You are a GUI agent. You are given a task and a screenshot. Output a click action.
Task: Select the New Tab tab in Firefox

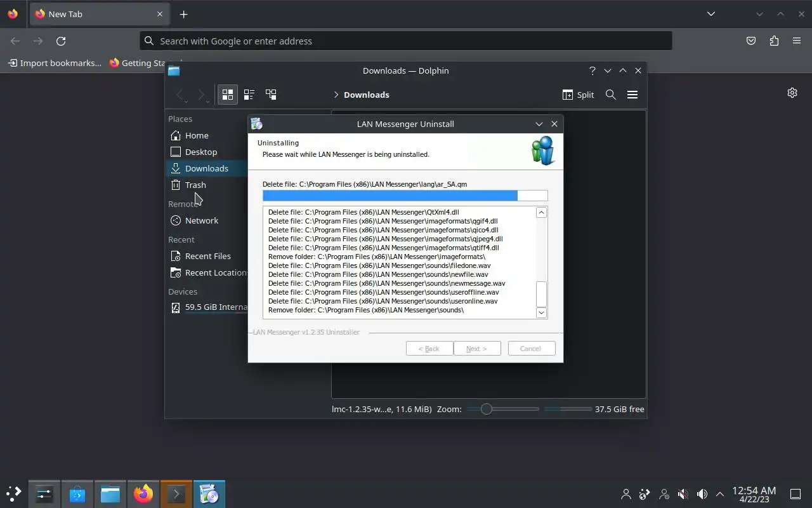point(100,14)
